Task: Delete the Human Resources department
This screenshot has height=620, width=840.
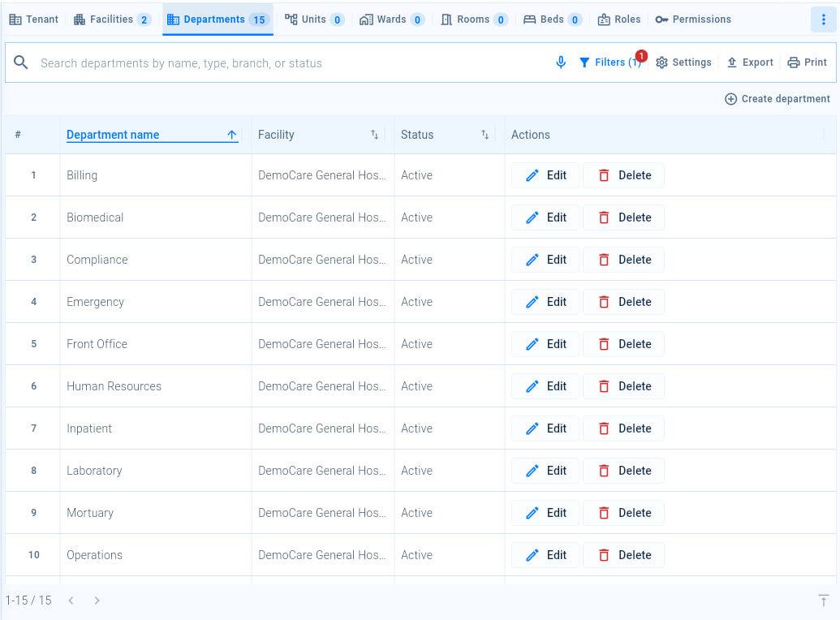Action: 623,386
